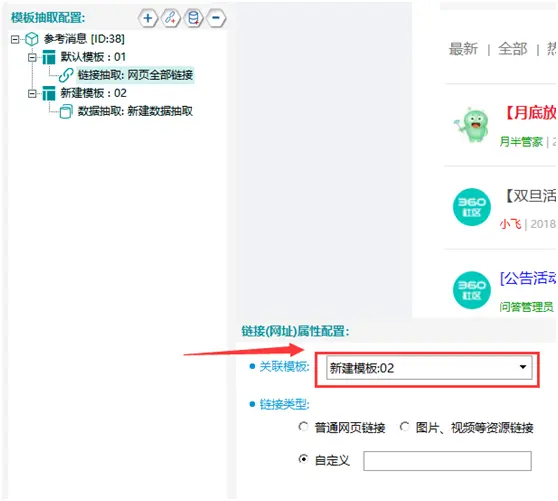Click the add data extraction database icon
Screen dimensions: 558x501
click(x=194, y=18)
